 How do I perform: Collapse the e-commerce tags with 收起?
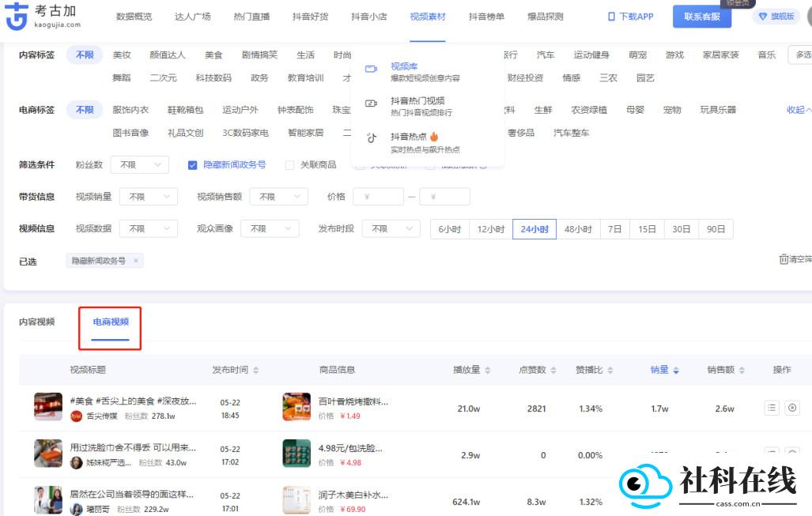coord(799,110)
